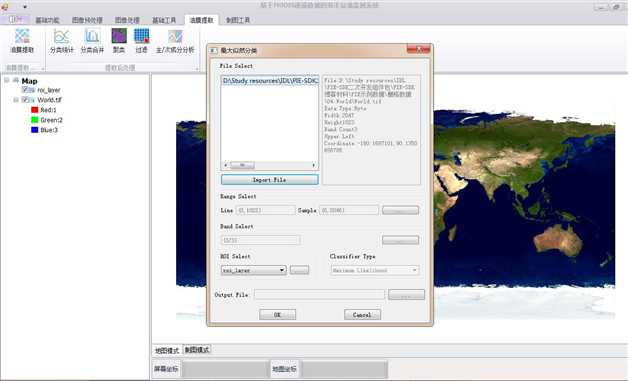The height and width of the screenshot is (381, 628).
Task: Close the classification dialog with X
Action: point(419,49)
